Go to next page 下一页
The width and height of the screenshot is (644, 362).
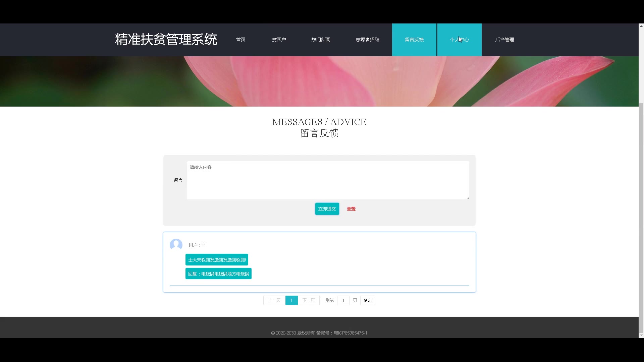click(x=309, y=300)
